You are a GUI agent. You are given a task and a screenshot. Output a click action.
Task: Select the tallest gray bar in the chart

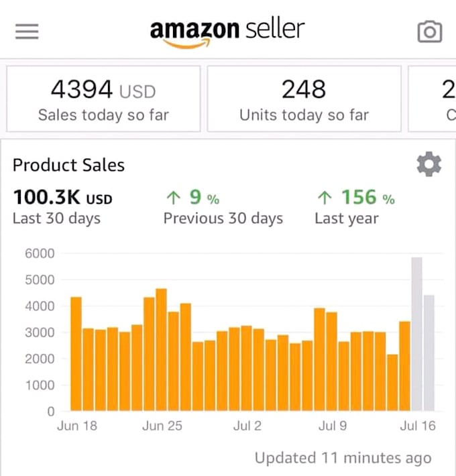(416, 334)
